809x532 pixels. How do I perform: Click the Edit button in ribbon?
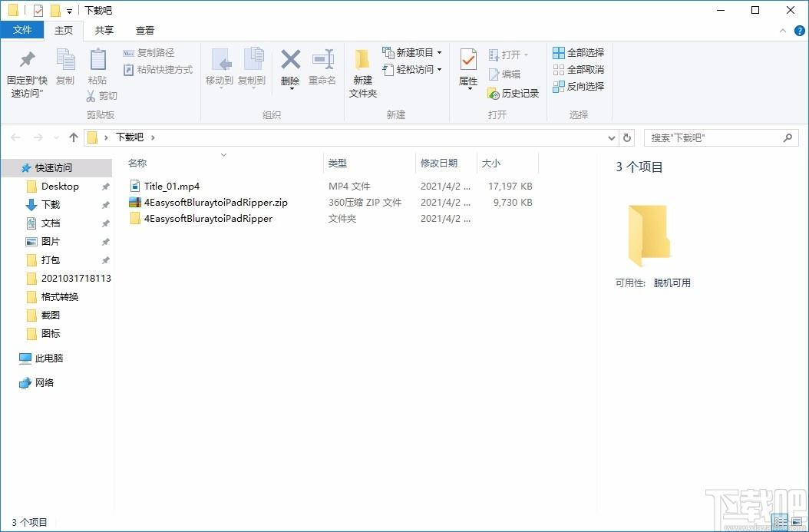click(504, 74)
